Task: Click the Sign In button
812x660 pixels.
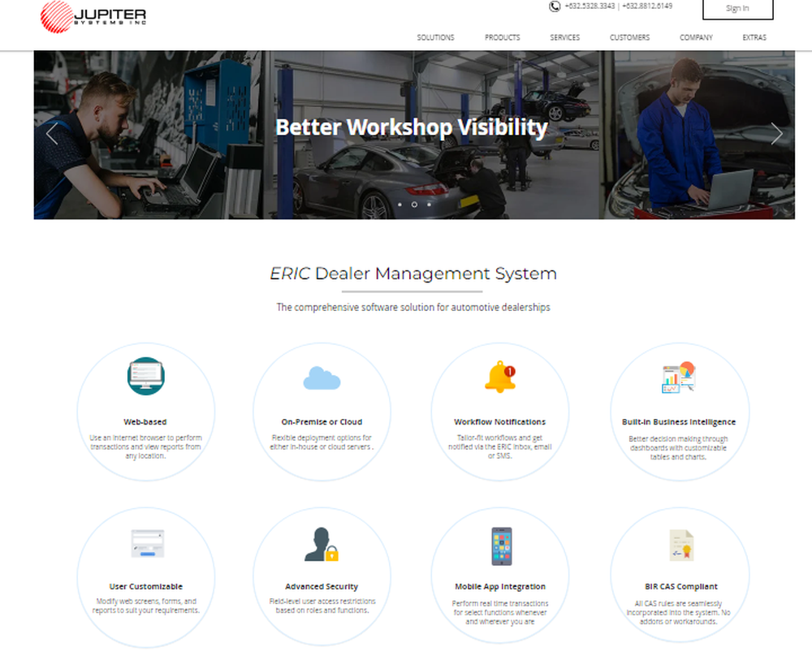Action: click(737, 8)
